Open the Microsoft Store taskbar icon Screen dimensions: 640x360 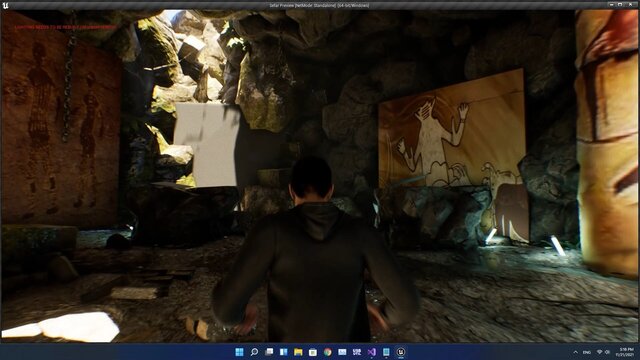click(x=313, y=352)
